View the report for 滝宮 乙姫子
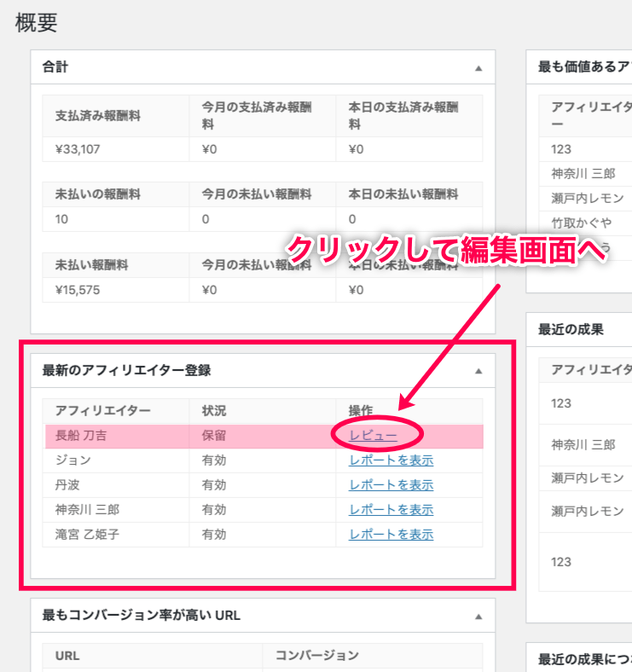The image size is (632, 672). (x=391, y=535)
